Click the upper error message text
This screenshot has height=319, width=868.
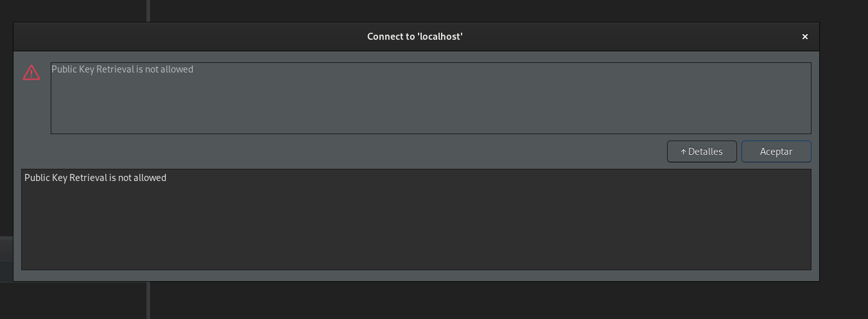pos(122,69)
